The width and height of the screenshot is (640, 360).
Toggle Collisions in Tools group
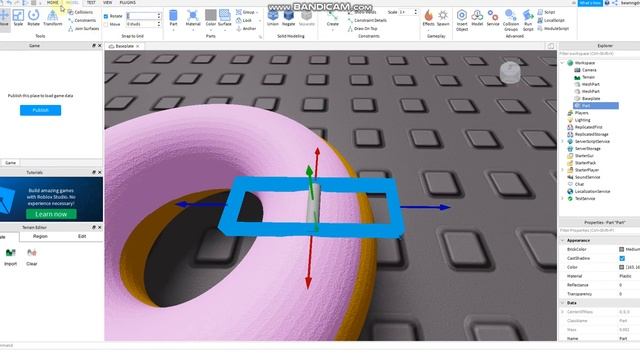tap(80, 12)
